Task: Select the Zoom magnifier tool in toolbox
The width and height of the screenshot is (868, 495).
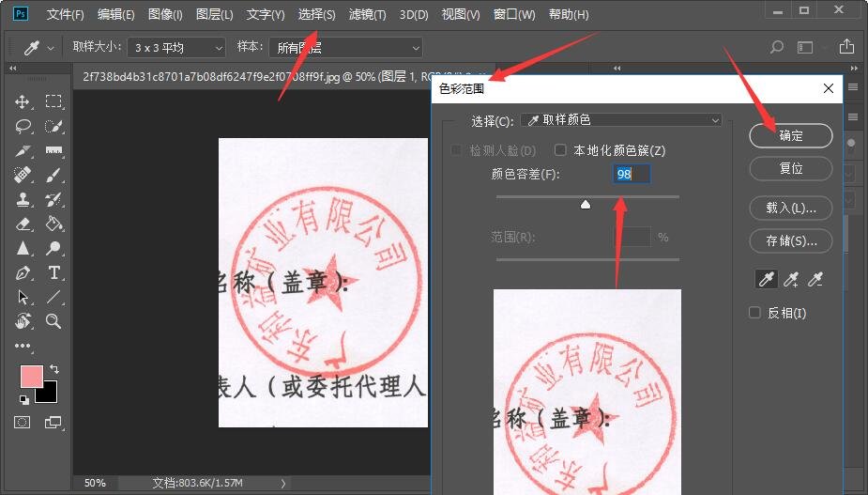Action: [53, 321]
